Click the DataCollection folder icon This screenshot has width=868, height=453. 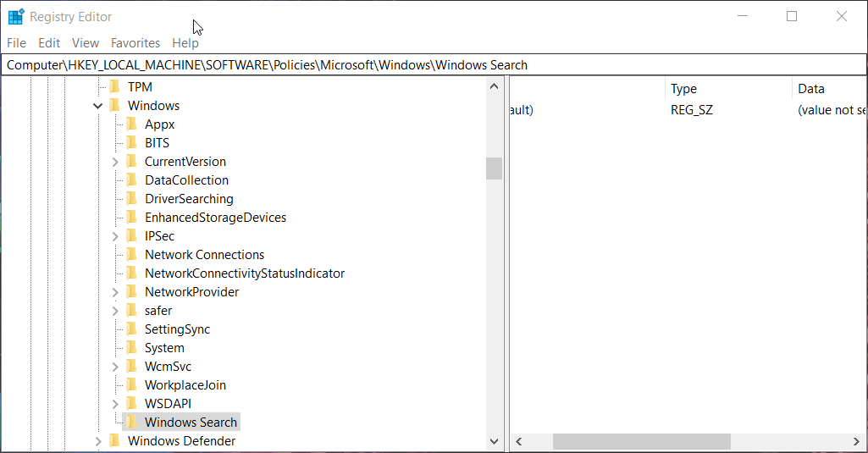tap(132, 180)
